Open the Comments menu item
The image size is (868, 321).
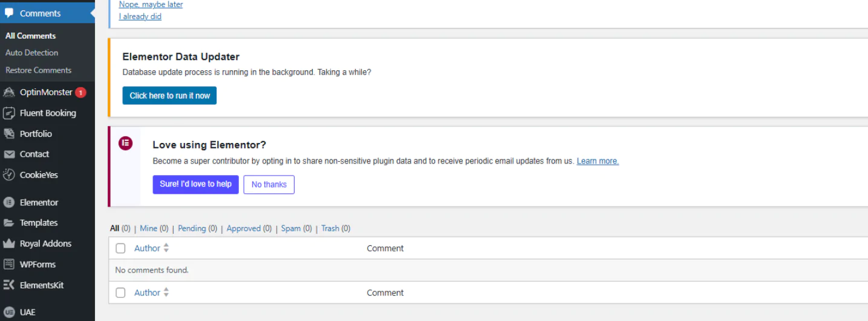(x=47, y=13)
